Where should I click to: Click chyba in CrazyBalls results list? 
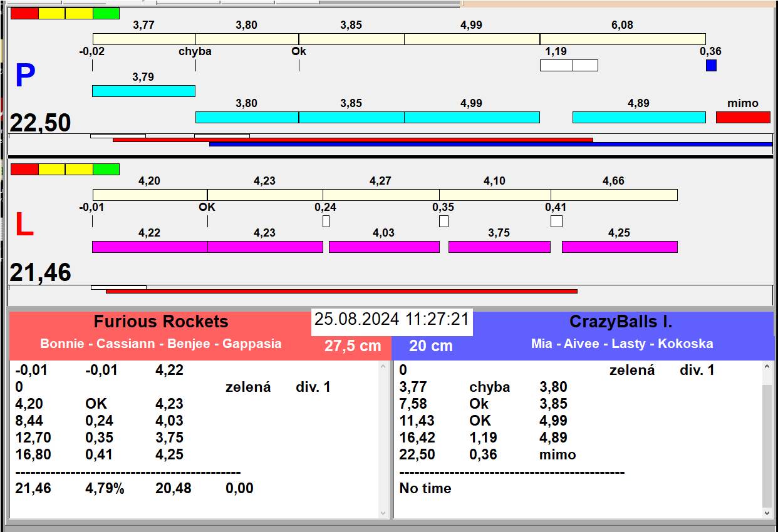pos(490,387)
